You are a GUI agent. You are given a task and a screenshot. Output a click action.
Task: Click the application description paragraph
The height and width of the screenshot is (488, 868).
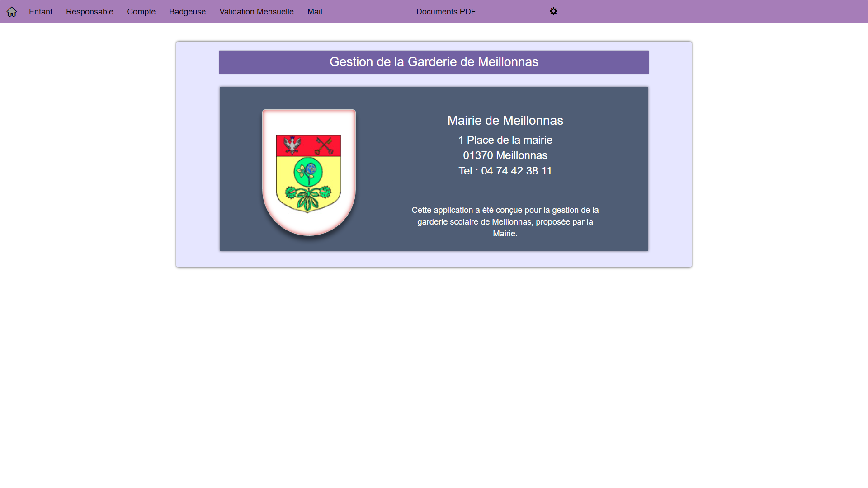(505, 222)
